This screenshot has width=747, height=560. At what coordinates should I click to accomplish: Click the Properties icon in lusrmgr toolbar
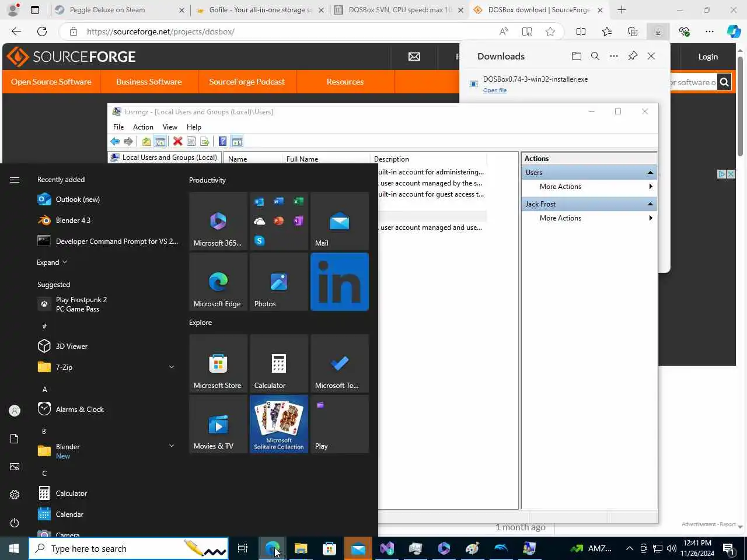coord(191,141)
